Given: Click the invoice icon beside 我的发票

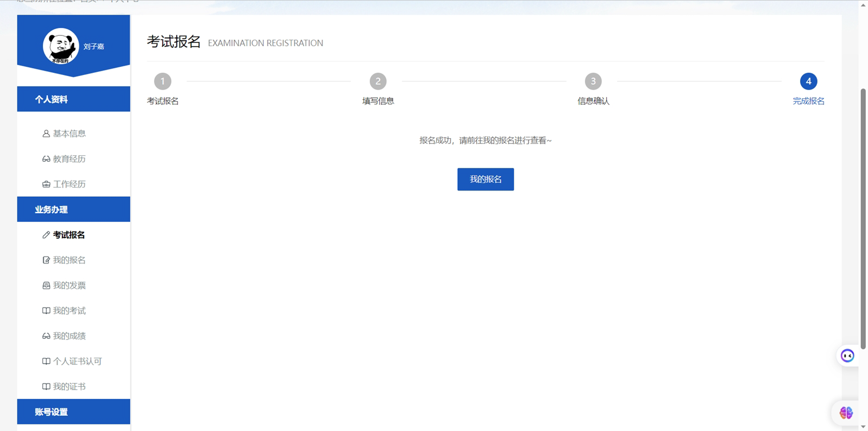Looking at the screenshot, I should [x=46, y=286].
